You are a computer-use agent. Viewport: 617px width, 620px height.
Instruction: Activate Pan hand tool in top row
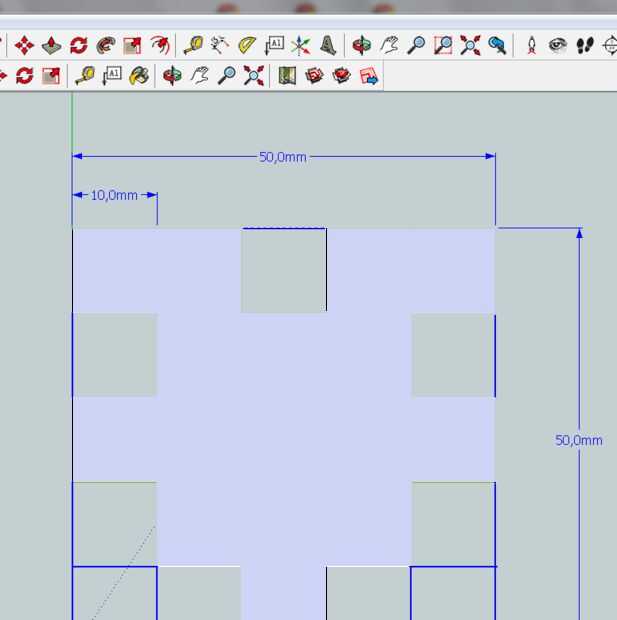point(389,45)
